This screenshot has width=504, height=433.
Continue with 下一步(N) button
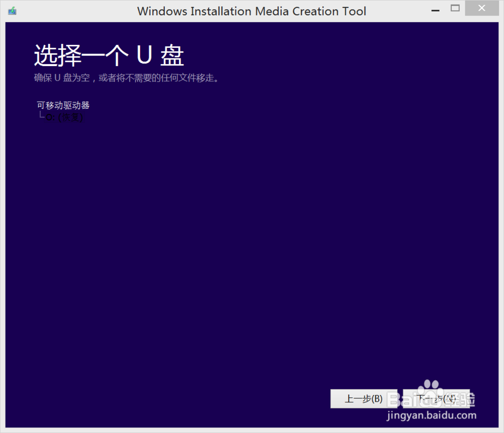click(436, 399)
